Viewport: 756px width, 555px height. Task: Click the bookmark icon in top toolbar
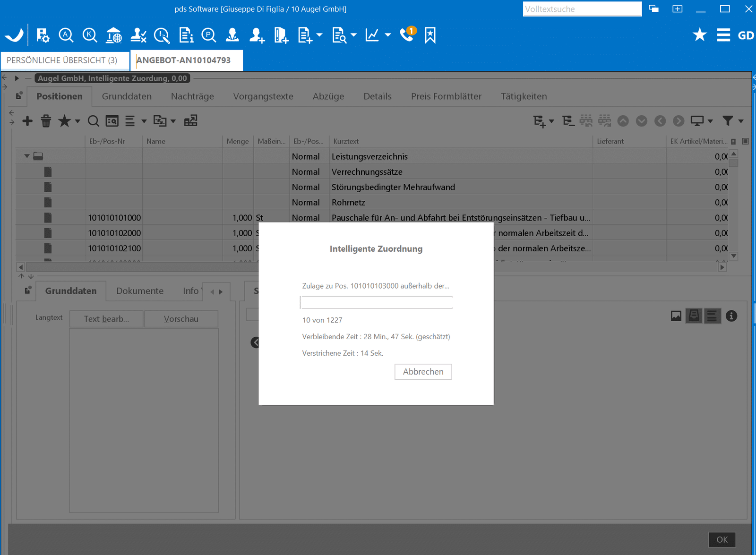click(430, 35)
